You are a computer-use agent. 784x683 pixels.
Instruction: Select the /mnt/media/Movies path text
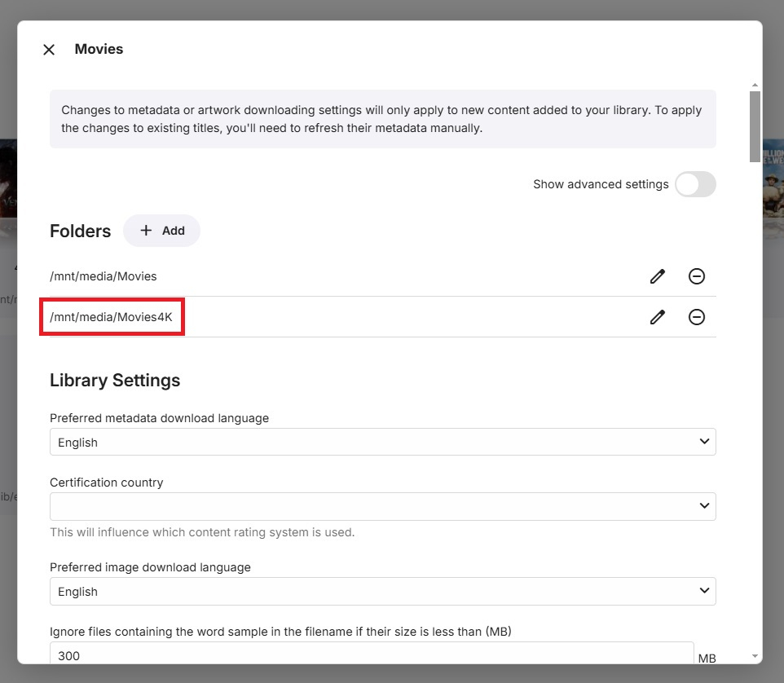pos(104,276)
